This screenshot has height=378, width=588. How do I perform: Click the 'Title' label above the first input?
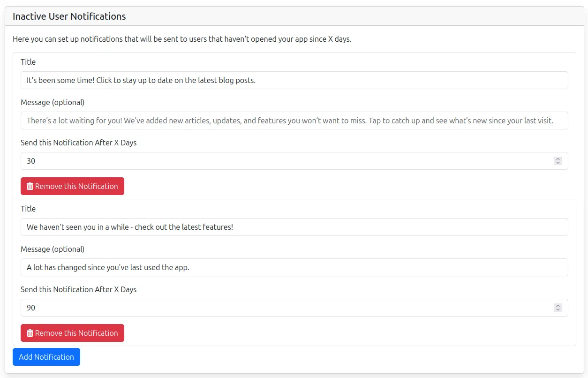click(28, 62)
